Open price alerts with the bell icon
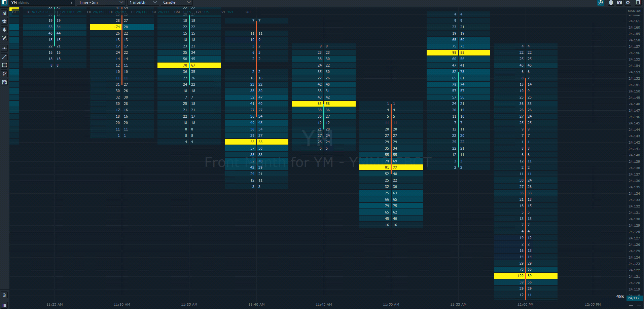 (x=4, y=30)
